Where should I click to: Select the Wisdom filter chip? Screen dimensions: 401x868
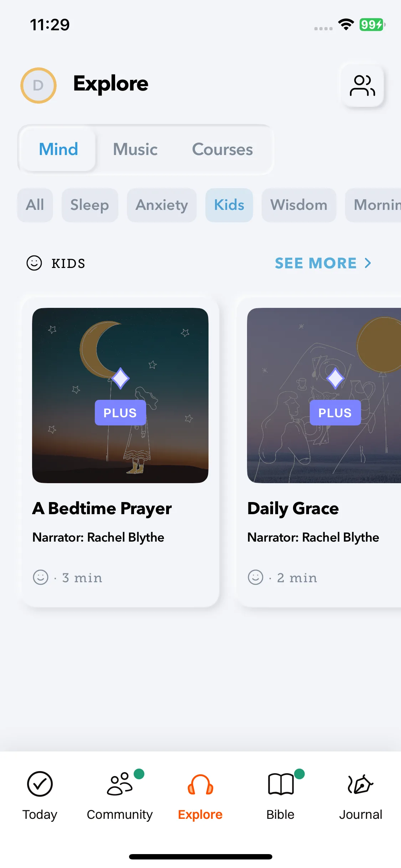[x=299, y=205]
